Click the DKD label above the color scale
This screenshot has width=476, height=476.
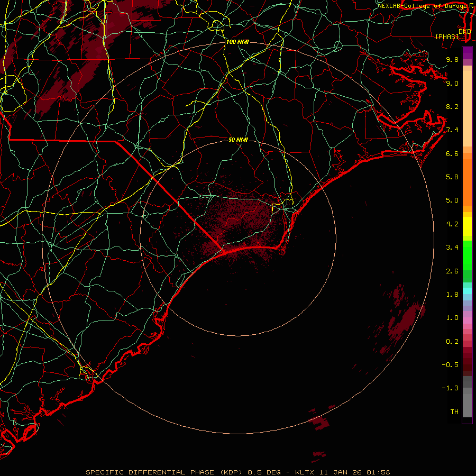464,32
